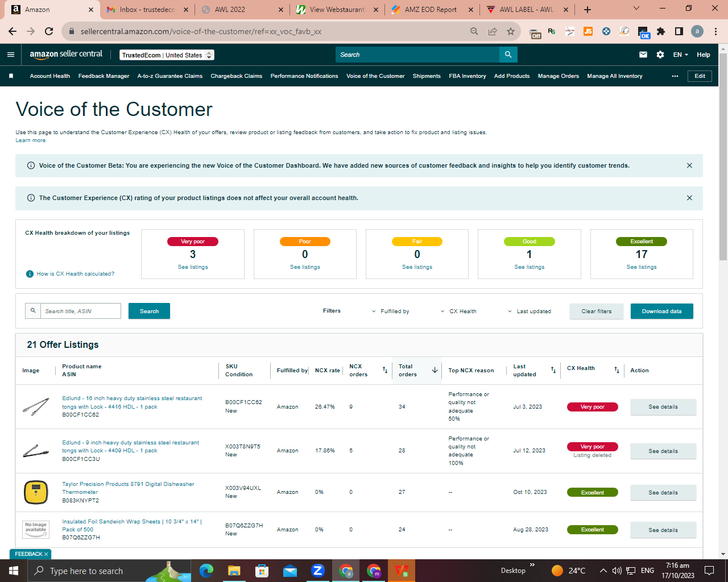
Task: Open a new browser tab
Action: pos(588,10)
